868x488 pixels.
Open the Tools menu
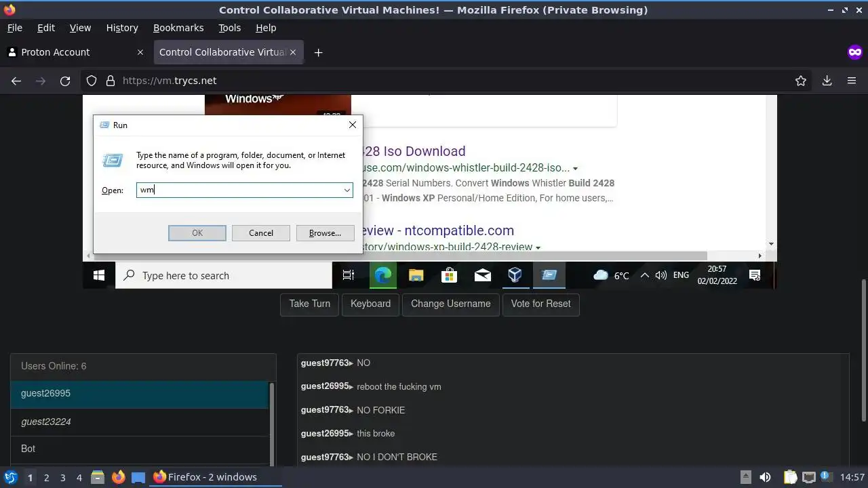click(x=229, y=28)
